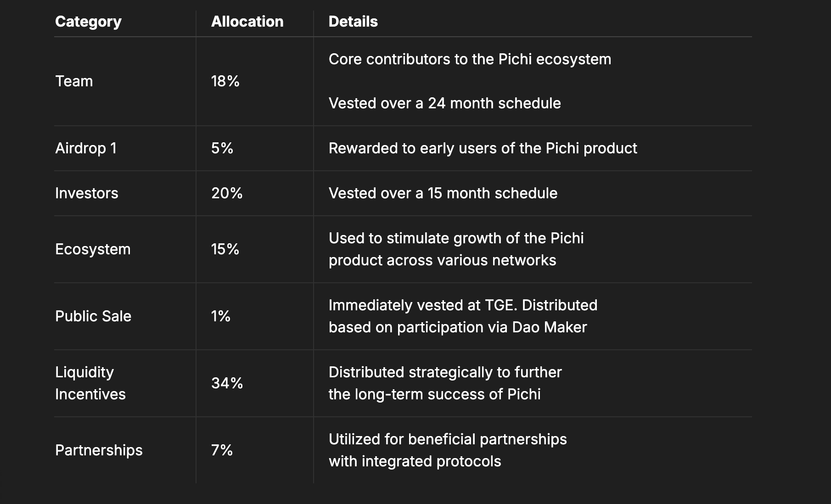Click the 20% allocation value

tap(227, 193)
